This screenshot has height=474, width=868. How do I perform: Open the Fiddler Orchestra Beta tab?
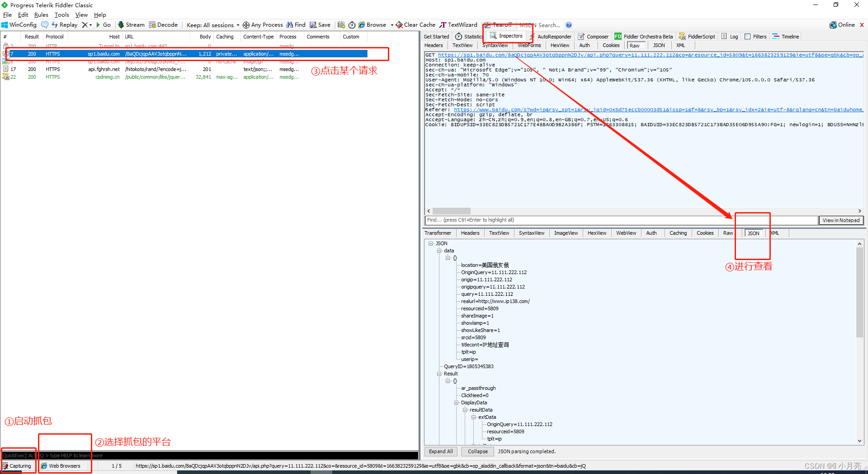[644, 37]
